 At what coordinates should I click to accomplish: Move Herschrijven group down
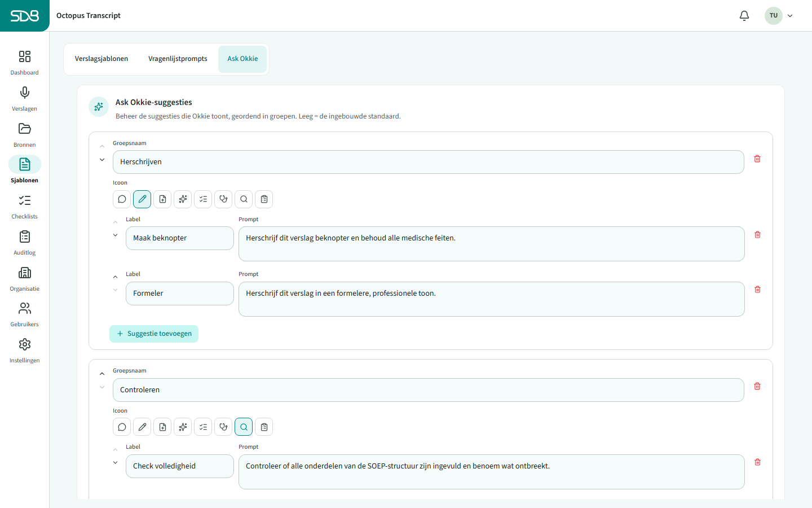[102, 160]
